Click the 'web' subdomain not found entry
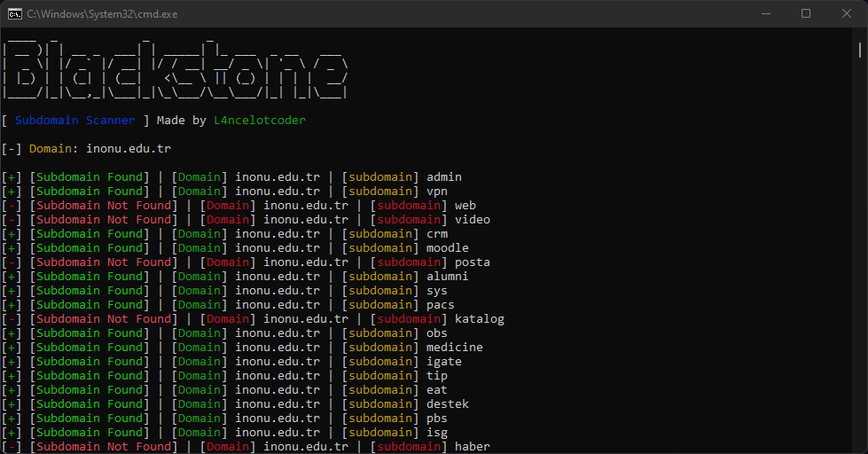Image resolution: width=868 pixels, height=454 pixels. 465,206
